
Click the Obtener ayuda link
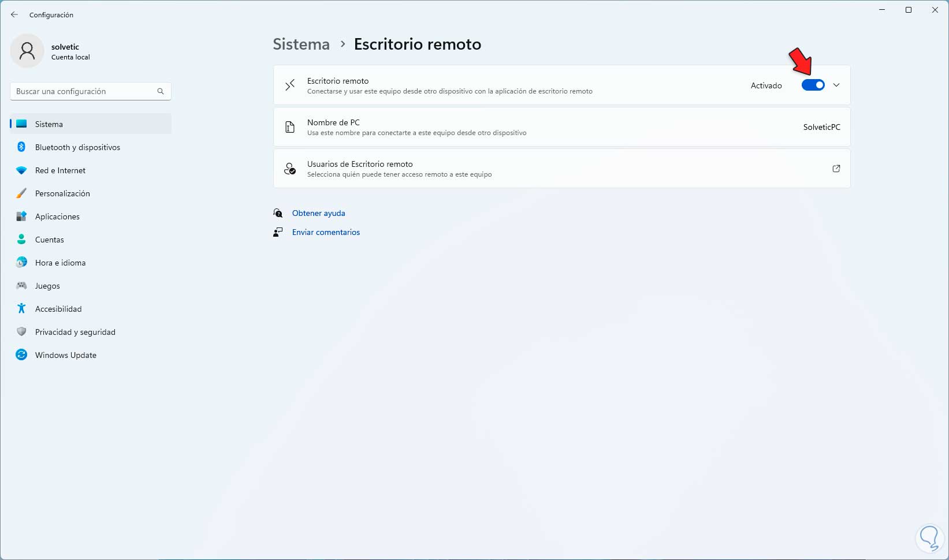[318, 213]
